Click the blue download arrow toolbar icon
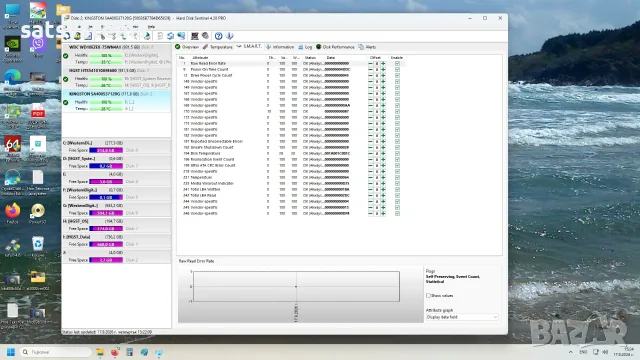 [229, 36]
